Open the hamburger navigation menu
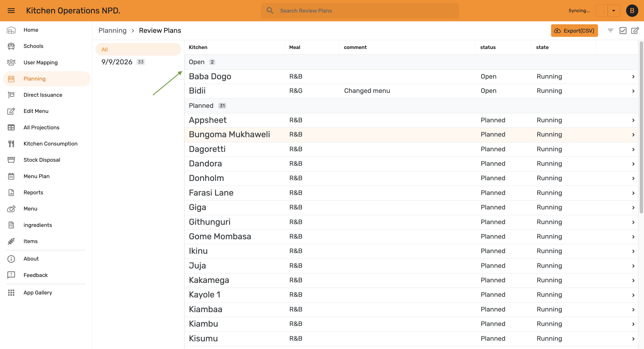The image size is (644, 349). click(11, 10)
